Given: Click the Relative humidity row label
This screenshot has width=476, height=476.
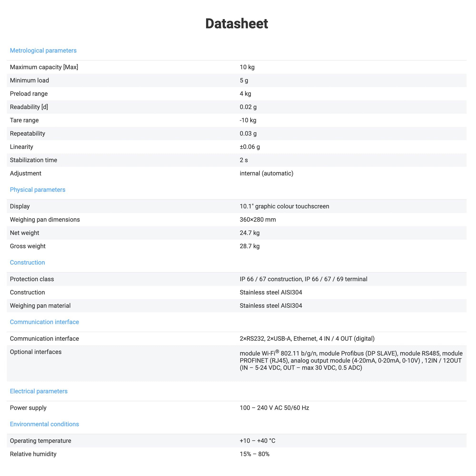Looking at the screenshot, I should 33,454.
